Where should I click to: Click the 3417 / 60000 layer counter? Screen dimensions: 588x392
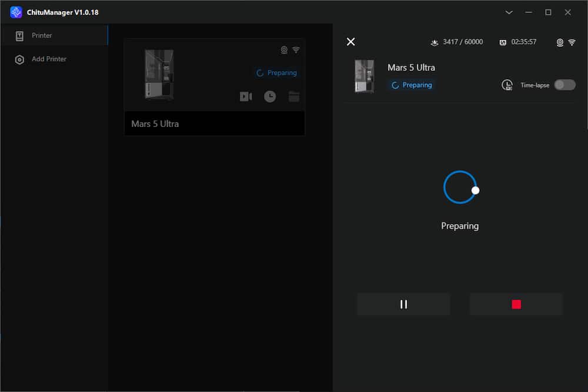click(463, 42)
